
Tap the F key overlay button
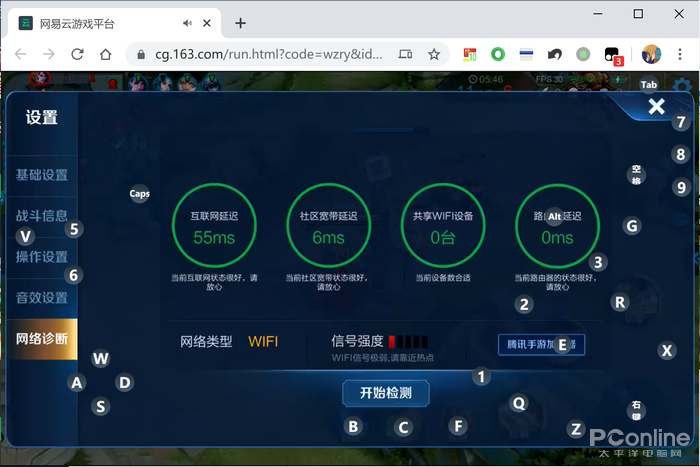(x=458, y=426)
